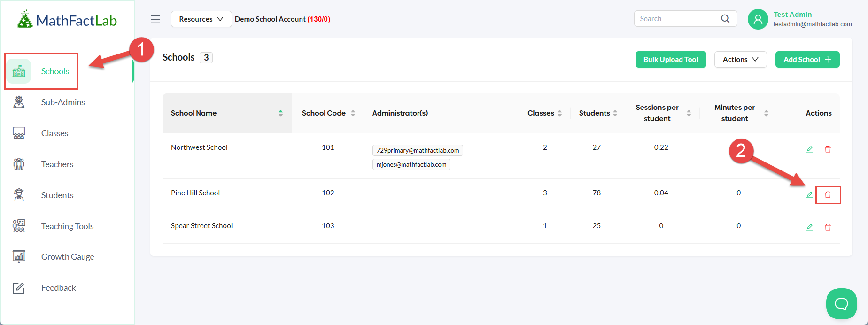Go to Feedback menu item
The height and width of the screenshot is (325, 868).
pos(58,287)
